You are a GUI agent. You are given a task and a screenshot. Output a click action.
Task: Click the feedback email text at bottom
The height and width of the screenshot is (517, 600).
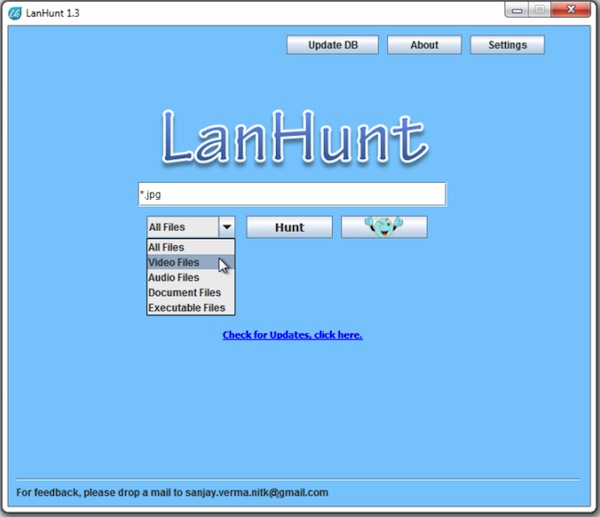click(172, 492)
